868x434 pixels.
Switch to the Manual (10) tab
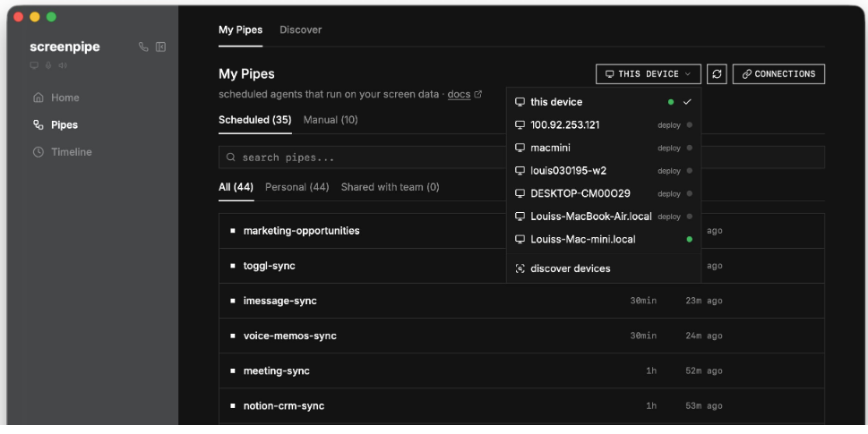click(x=331, y=120)
